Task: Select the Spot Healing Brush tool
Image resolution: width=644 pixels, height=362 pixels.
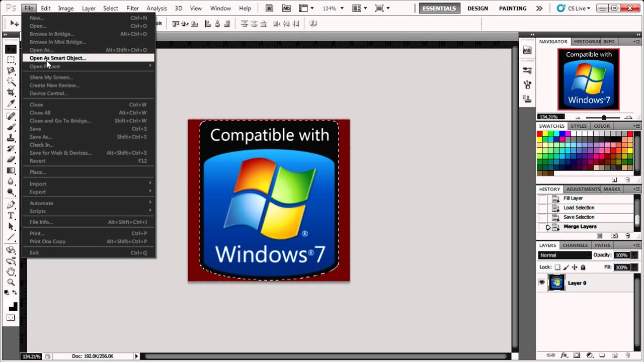Action: click(x=11, y=116)
